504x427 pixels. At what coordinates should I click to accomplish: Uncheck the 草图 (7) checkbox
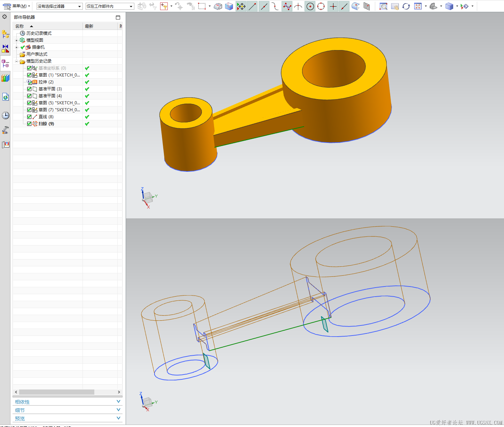click(29, 110)
